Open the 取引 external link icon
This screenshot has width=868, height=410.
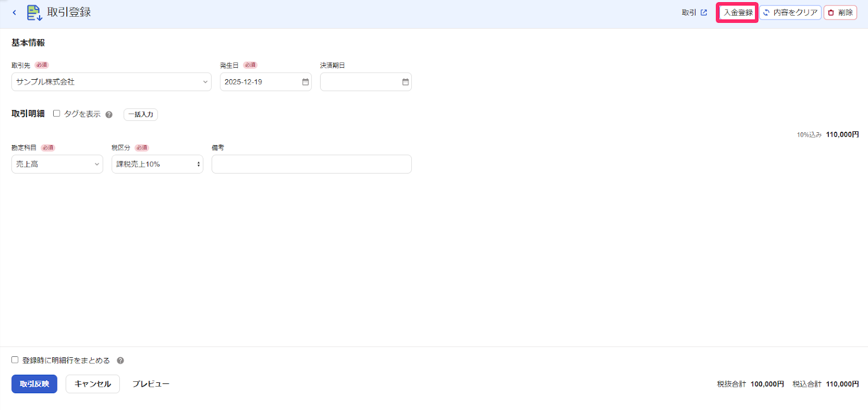coord(704,12)
